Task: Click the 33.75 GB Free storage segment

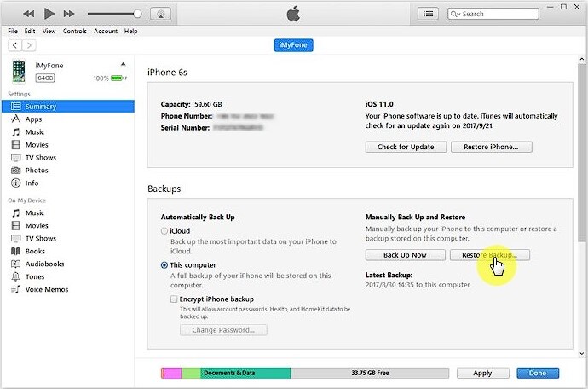Action: [370, 374]
